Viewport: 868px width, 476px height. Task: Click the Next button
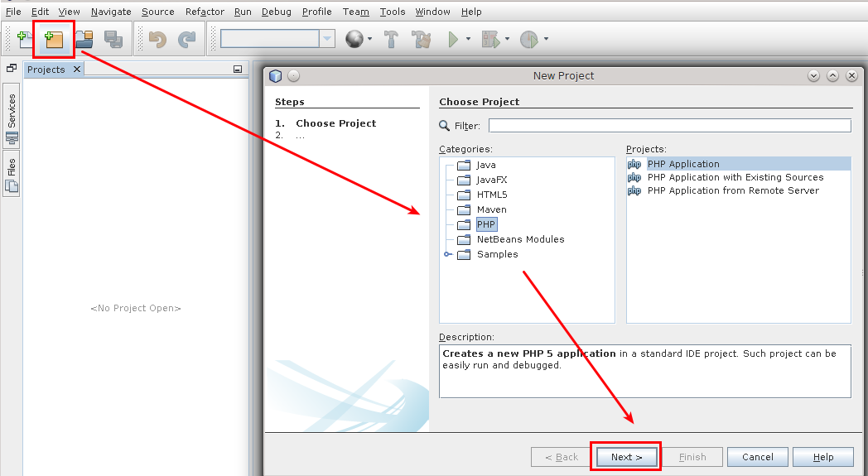(627, 457)
